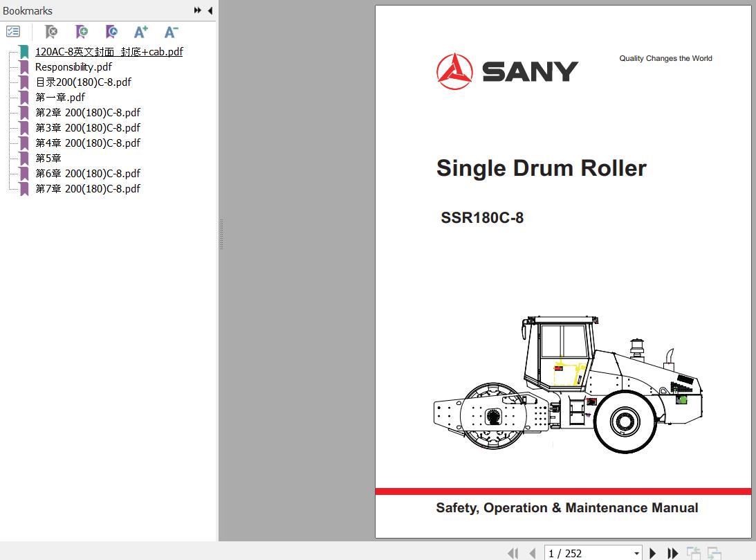Click the find current bookmark icon
This screenshot has width=756, height=560.
(111, 32)
